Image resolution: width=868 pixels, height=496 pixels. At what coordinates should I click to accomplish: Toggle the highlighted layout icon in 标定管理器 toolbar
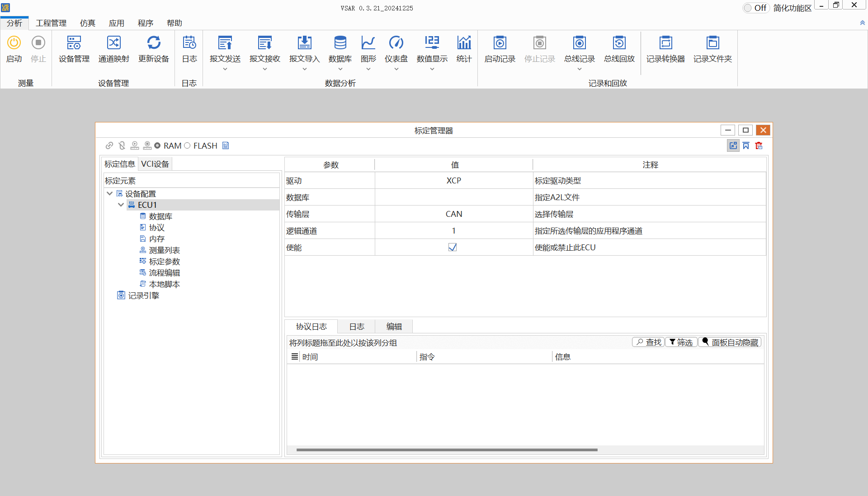[733, 145]
